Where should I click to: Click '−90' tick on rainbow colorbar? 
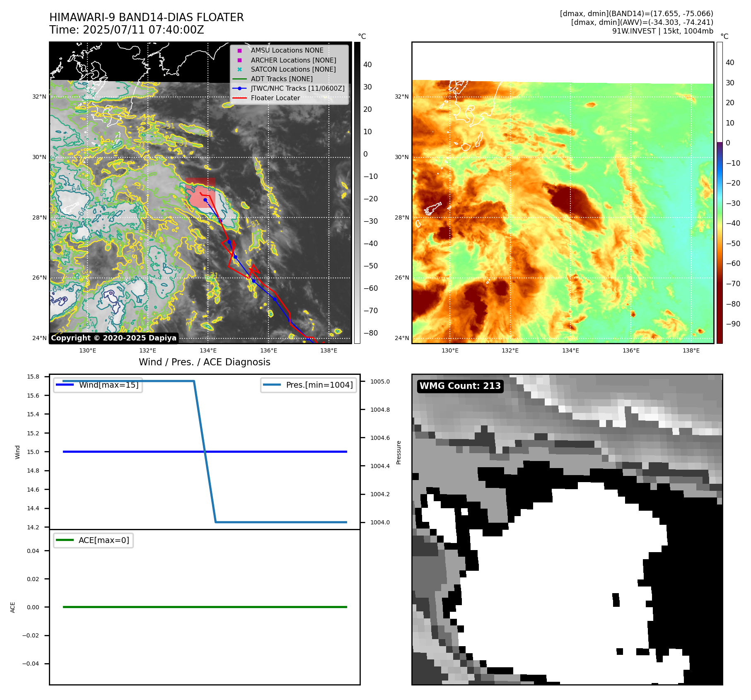coord(733,324)
